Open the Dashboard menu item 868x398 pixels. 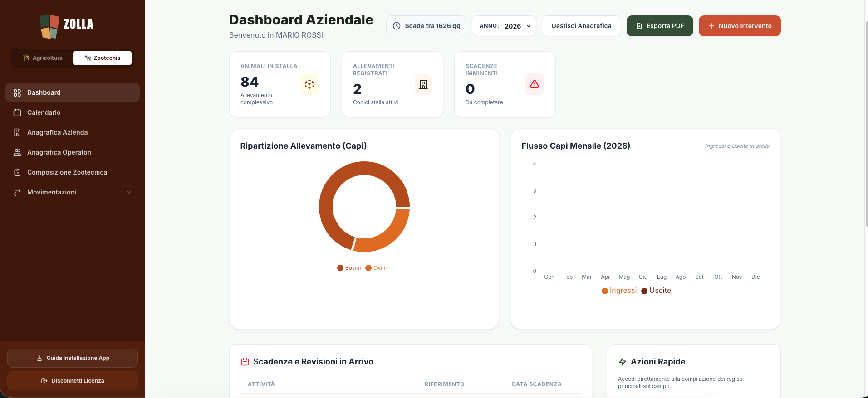click(x=73, y=92)
